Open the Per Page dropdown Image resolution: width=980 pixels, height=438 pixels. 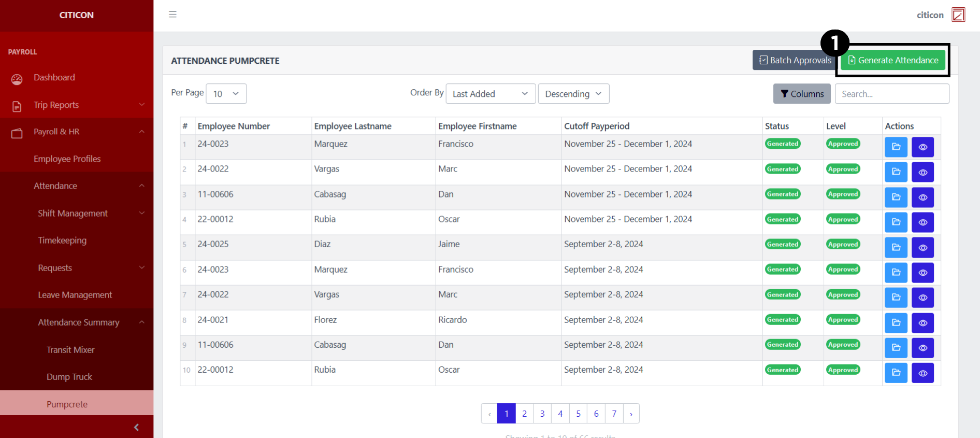226,94
